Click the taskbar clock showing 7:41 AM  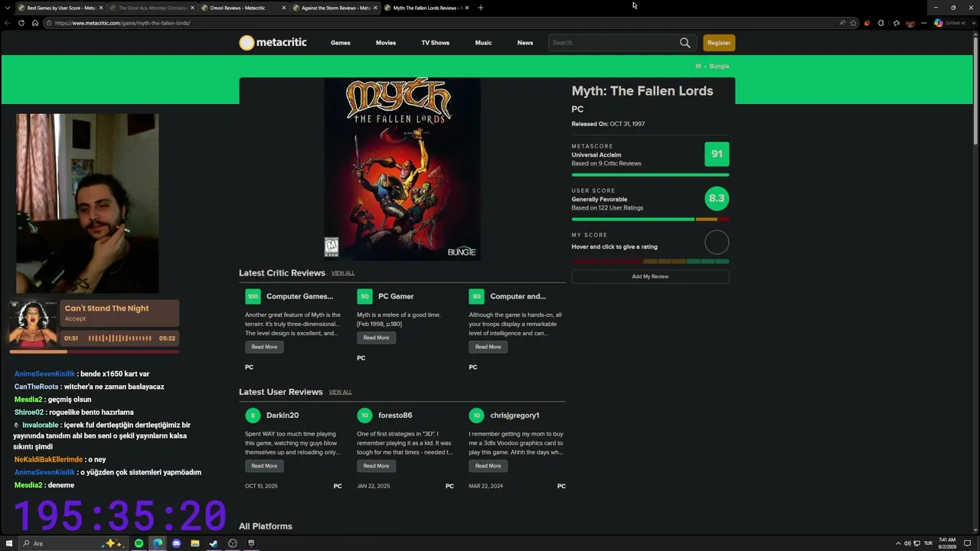click(x=947, y=543)
